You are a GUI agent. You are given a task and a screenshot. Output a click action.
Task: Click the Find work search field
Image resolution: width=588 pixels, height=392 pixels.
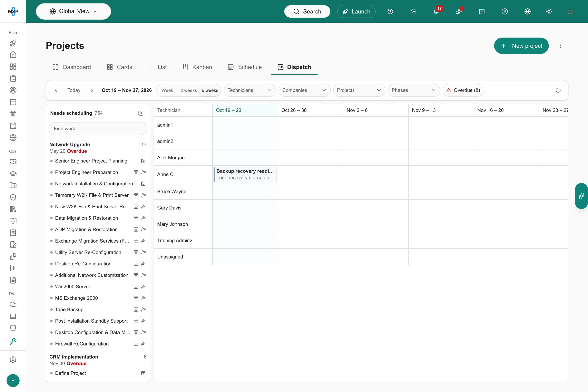click(x=98, y=128)
